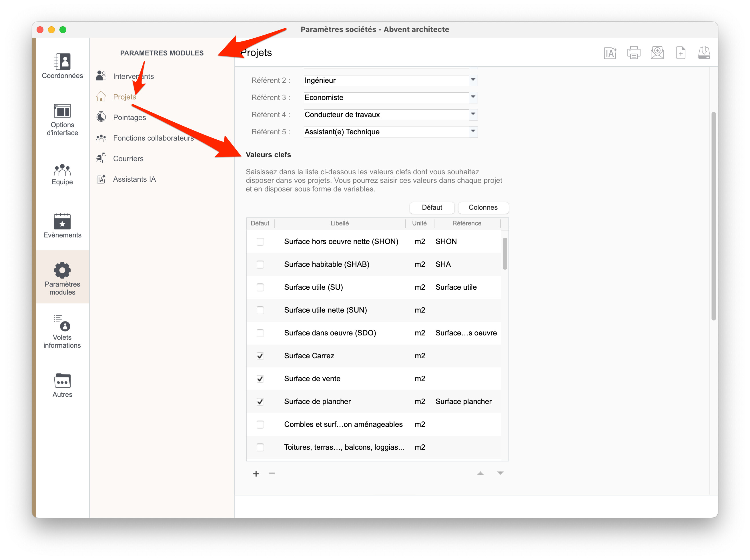The width and height of the screenshot is (750, 560).
Task: Uncheck default for Surface Carrez
Action: coord(260,356)
